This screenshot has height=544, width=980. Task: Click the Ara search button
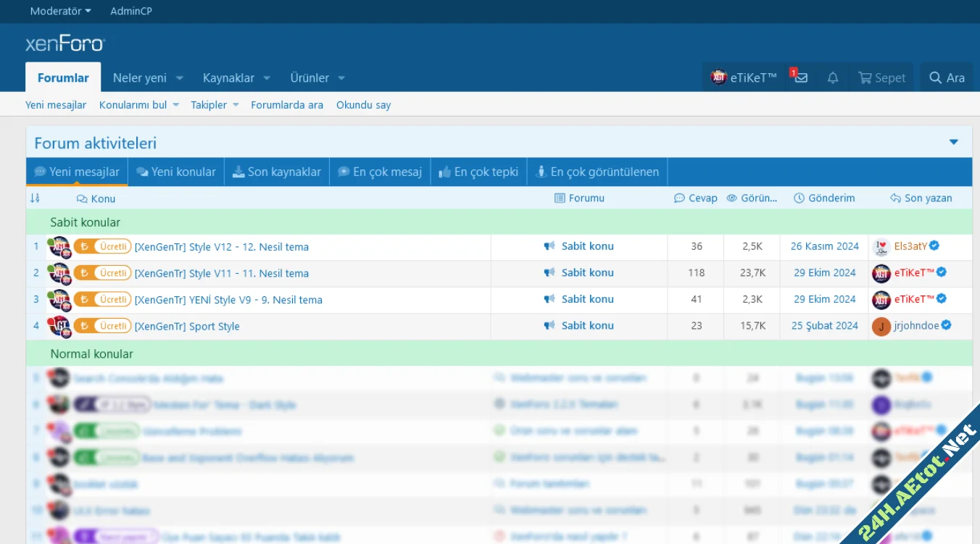coord(947,78)
